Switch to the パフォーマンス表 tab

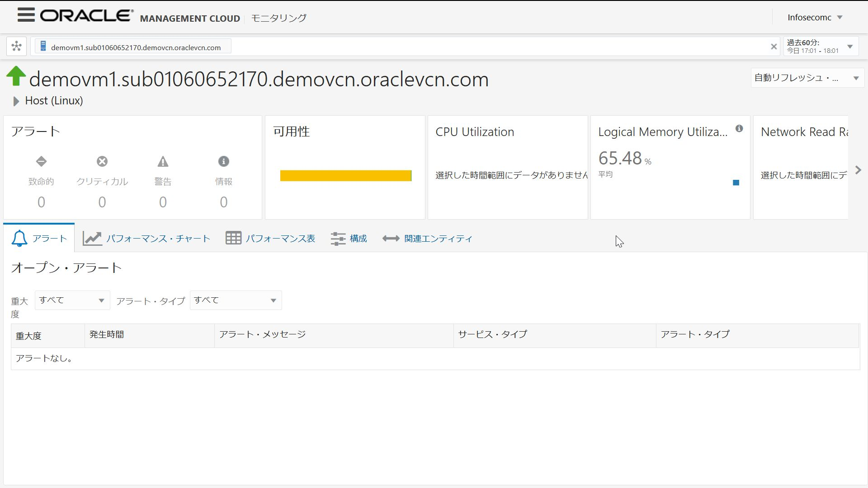(x=270, y=238)
